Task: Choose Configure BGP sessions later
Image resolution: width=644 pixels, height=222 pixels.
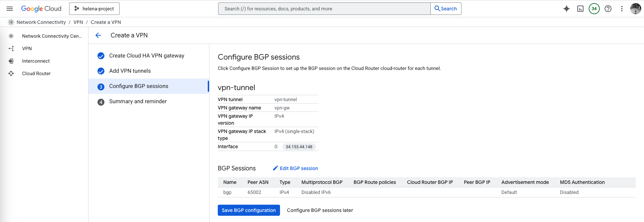Action: pos(320,210)
